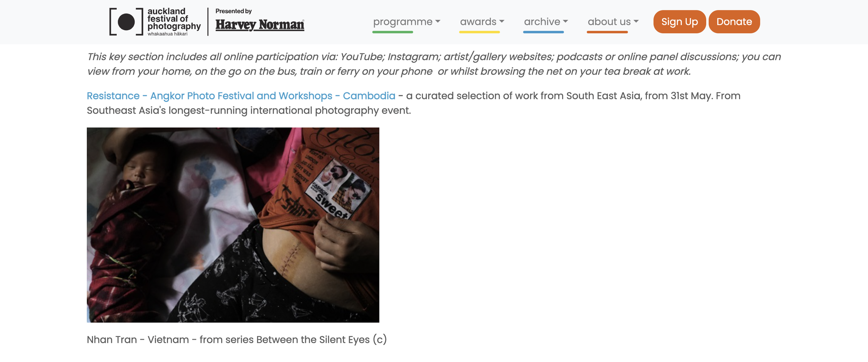Screen dimensions: 868x362
Task: Expand the about us dropdown arrow
Action: pos(636,22)
